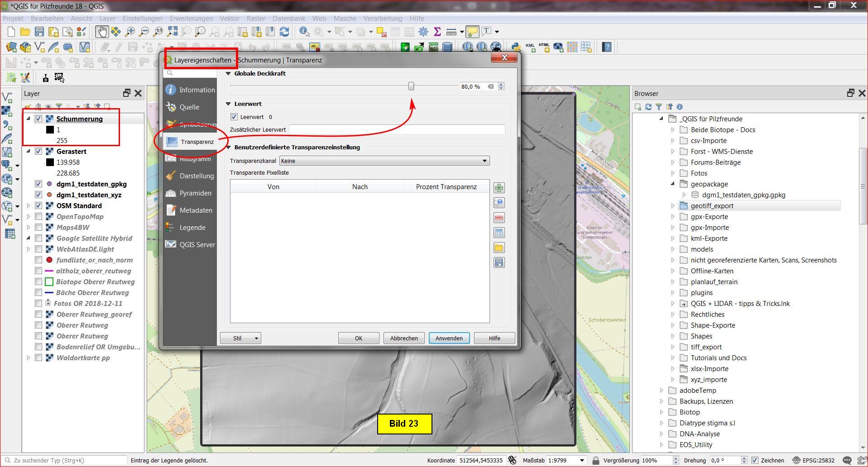Click the Save Project floppy icon

click(x=39, y=32)
